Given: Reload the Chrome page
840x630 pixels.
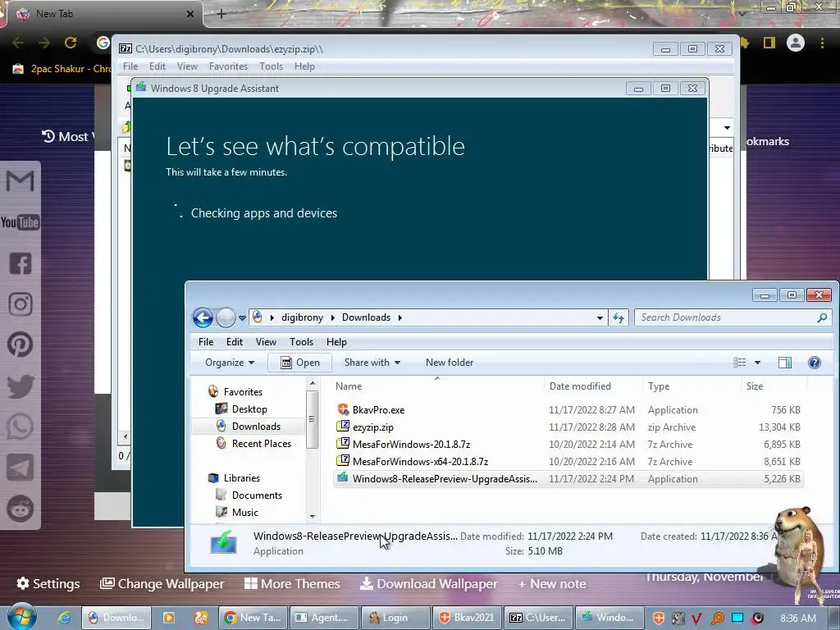Looking at the screenshot, I should point(71,43).
